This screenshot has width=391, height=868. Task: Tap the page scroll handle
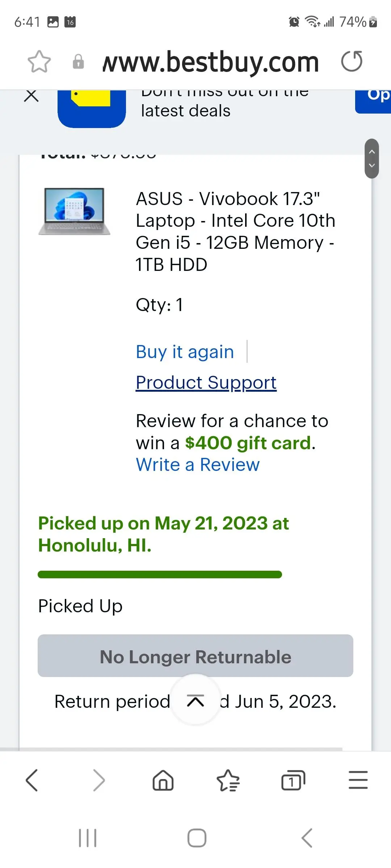[371, 158]
